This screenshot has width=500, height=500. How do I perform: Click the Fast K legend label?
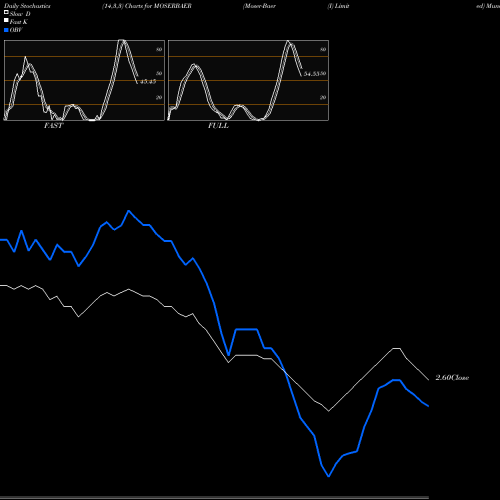pos(19,22)
